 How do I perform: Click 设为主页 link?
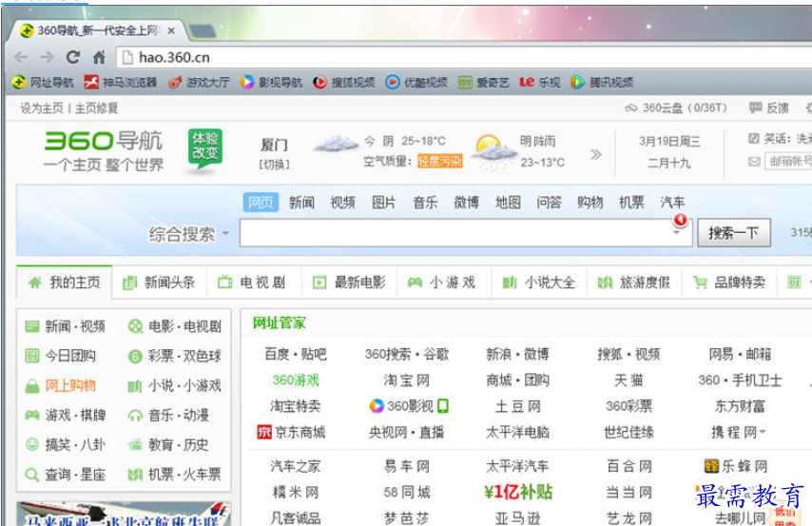42,107
